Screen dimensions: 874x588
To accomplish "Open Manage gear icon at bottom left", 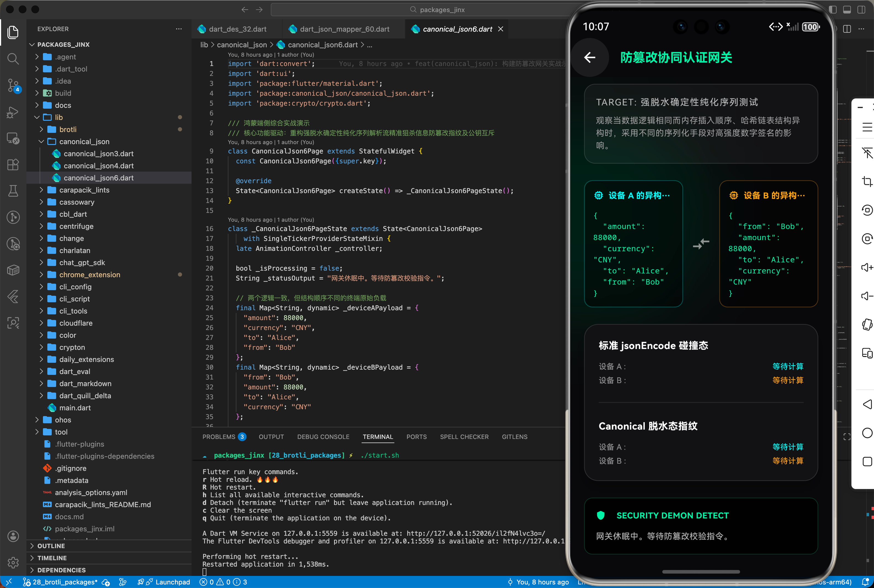I will (13, 562).
